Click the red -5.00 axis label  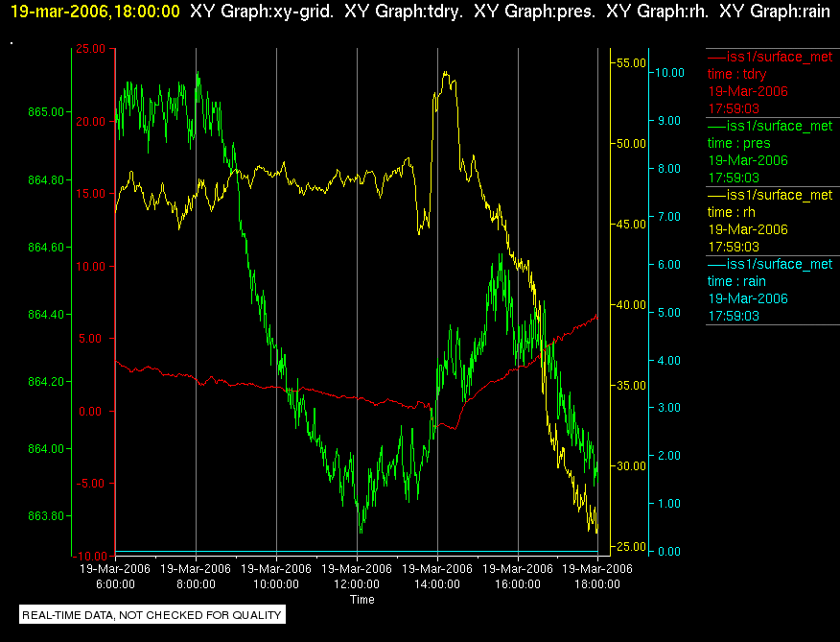pos(90,484)
